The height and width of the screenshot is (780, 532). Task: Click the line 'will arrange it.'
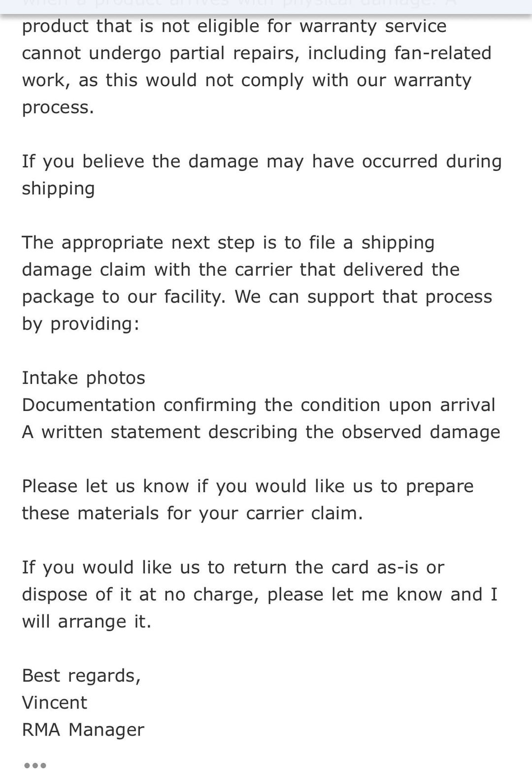click(87, 622)
